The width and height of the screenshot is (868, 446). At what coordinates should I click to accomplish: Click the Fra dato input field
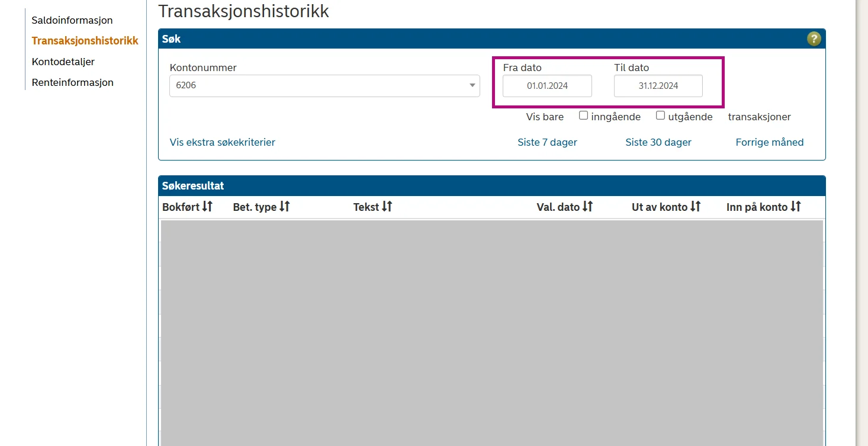547,86
